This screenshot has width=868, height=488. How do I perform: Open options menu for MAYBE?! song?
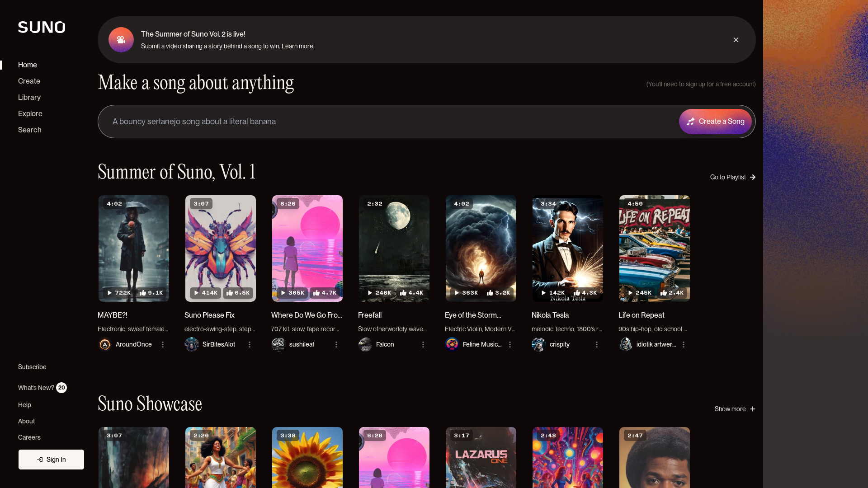[x=163, y=344]
